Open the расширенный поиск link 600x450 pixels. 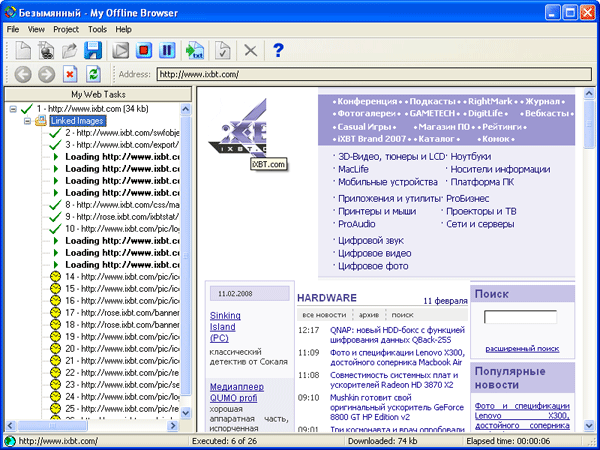tap(522, 349)
